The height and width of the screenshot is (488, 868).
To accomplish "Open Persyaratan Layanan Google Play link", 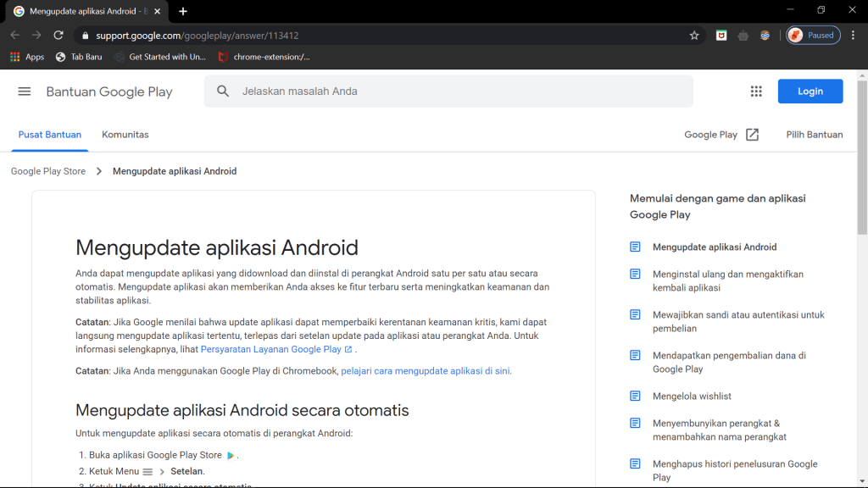I will pyautogui.click(x=270, y=349).
